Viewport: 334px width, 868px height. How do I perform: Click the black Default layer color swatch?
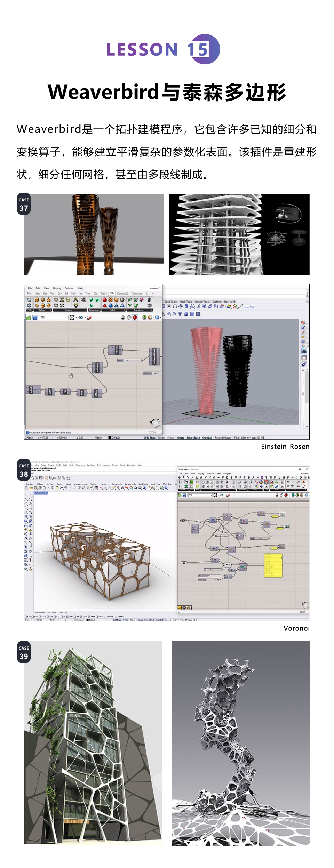pyautogui.click(x=110, y=438)
